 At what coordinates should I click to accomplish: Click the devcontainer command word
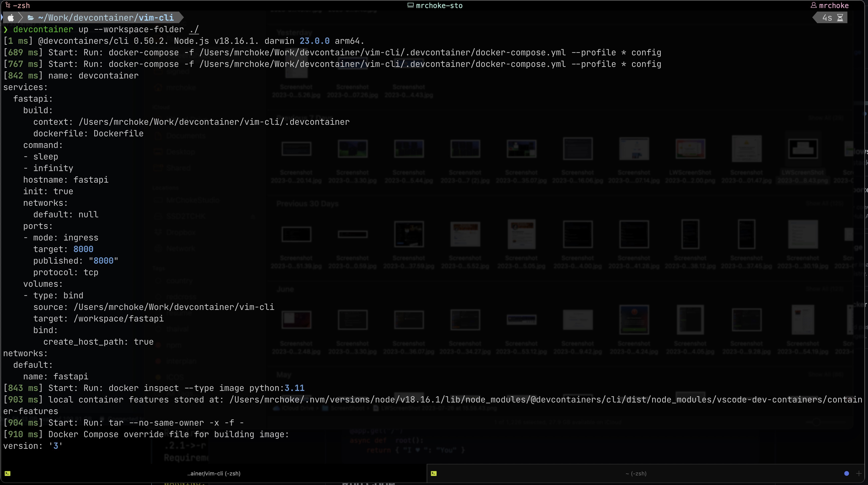point(43,29)
